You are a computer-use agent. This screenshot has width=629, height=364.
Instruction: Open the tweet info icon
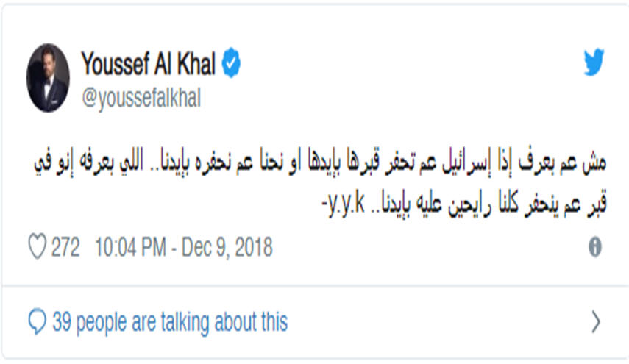click(x=594, y=248)
